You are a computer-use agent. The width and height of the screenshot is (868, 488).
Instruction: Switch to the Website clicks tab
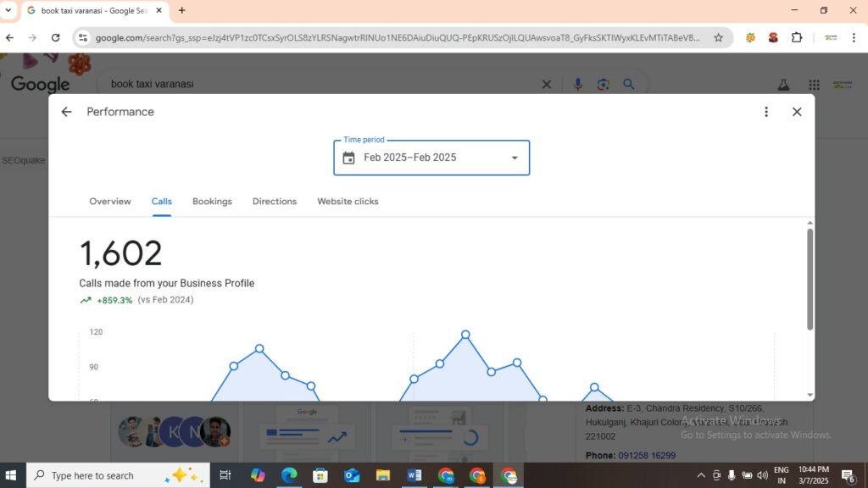pos(348,201)
